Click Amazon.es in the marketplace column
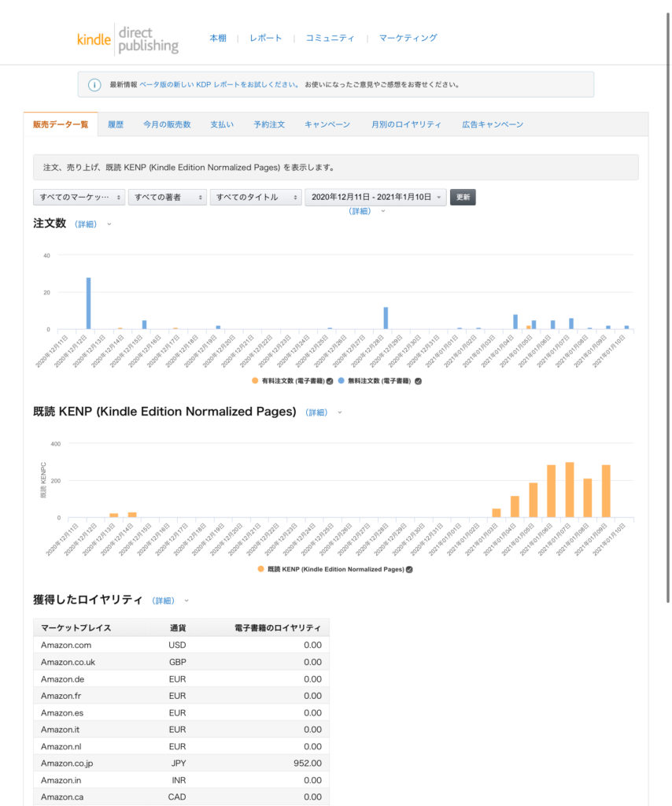 pos(62,713)
